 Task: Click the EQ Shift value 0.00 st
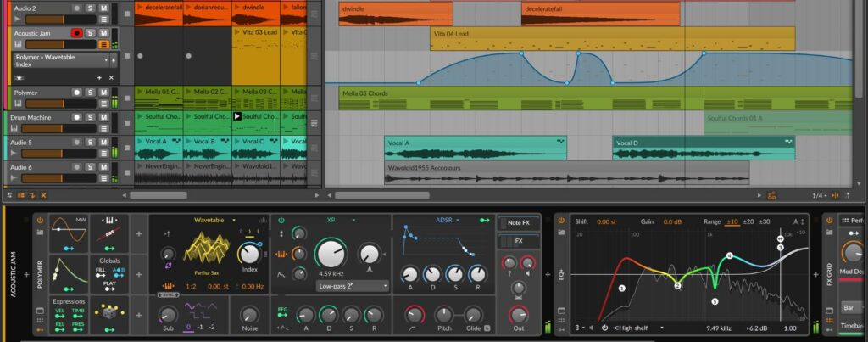[605, 221]
